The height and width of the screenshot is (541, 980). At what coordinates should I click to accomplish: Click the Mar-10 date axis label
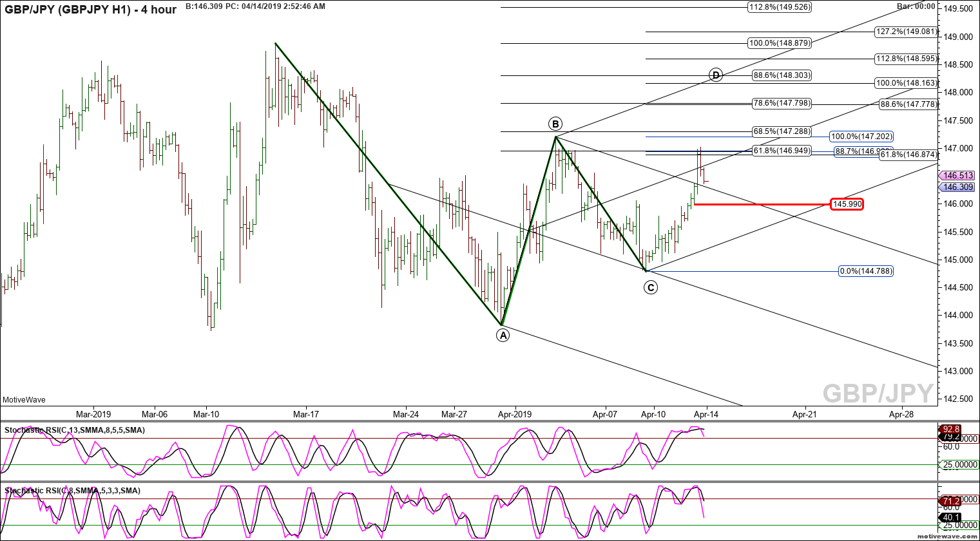coord(206,414)
